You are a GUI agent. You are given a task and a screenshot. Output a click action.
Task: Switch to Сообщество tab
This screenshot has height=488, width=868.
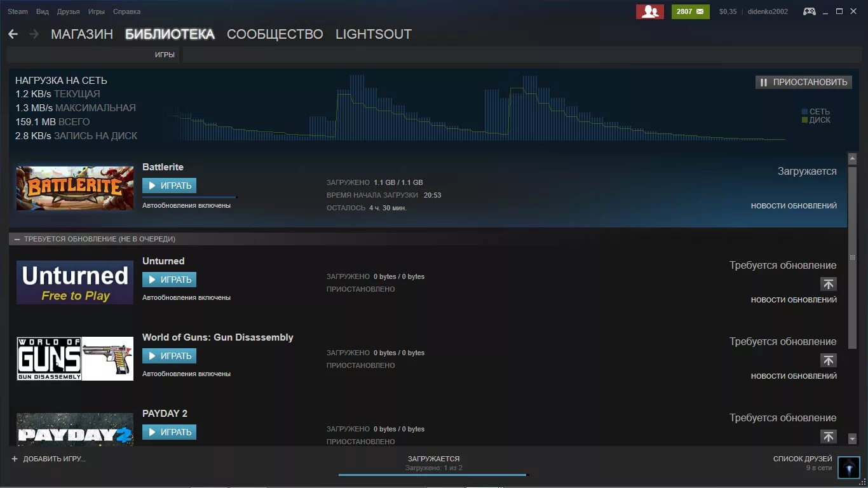[275, 34]
